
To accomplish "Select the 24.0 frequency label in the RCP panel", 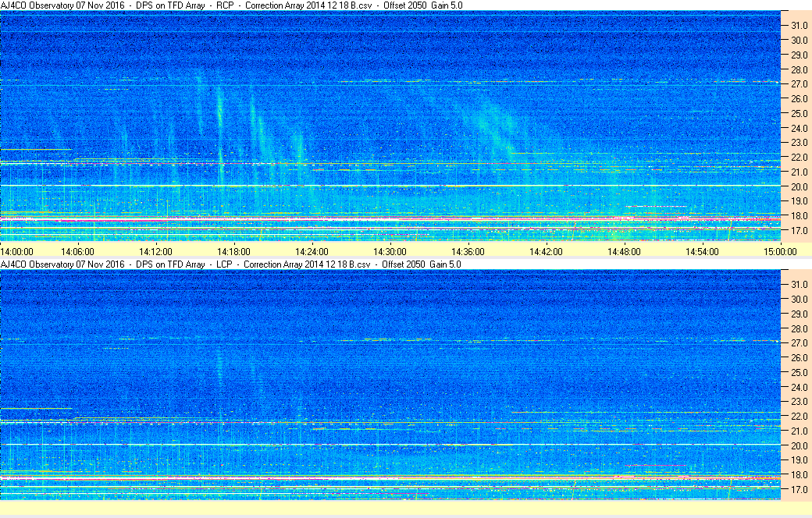I will point(796,128).
